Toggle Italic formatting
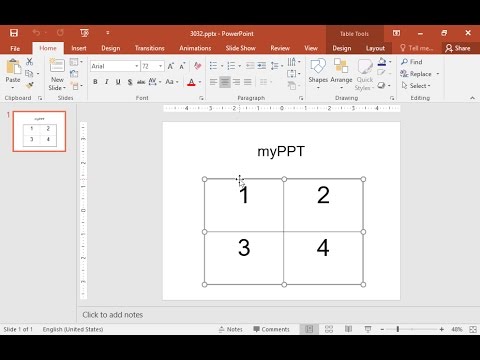The height and width of the screenshot is (360, 480). coord(107,82)
